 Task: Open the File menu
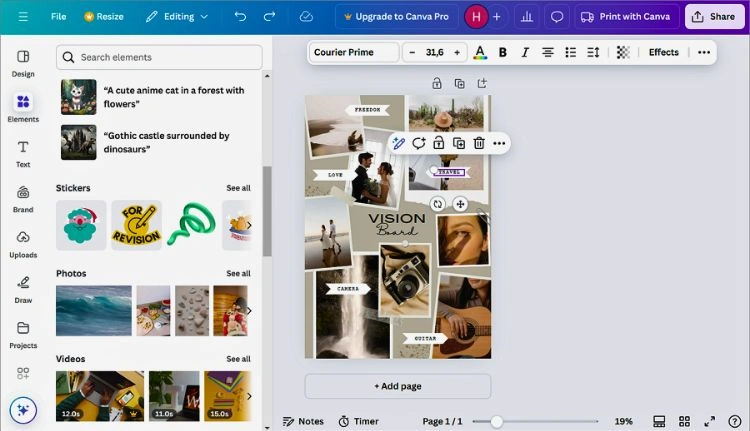[58, 17]
